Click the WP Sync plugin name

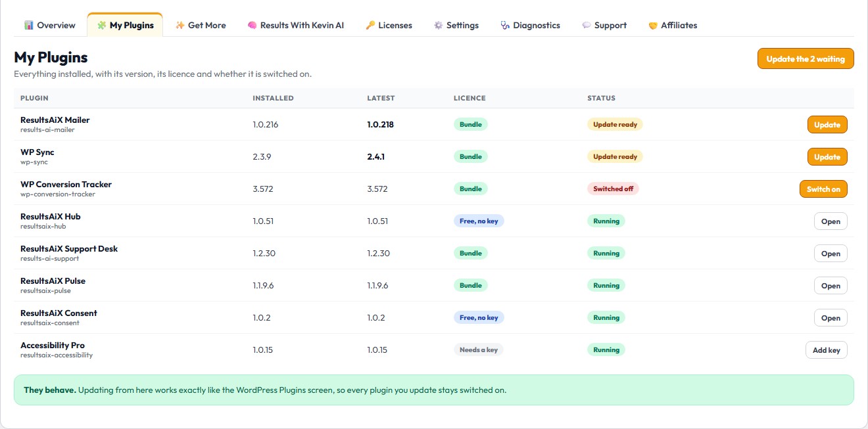[x=37, y=152]
